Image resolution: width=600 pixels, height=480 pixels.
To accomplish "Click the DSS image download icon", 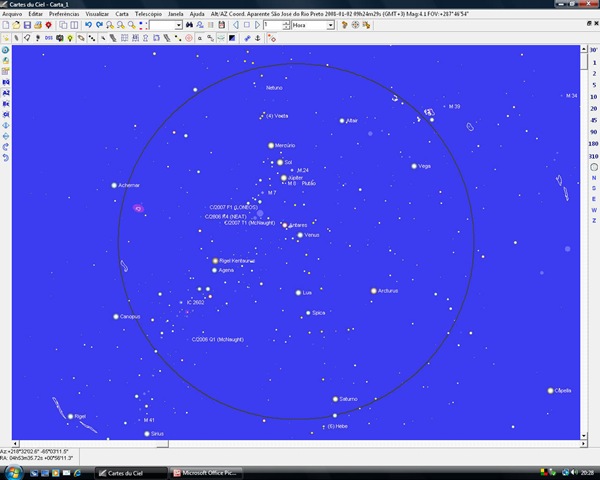I will coord(49,38).
